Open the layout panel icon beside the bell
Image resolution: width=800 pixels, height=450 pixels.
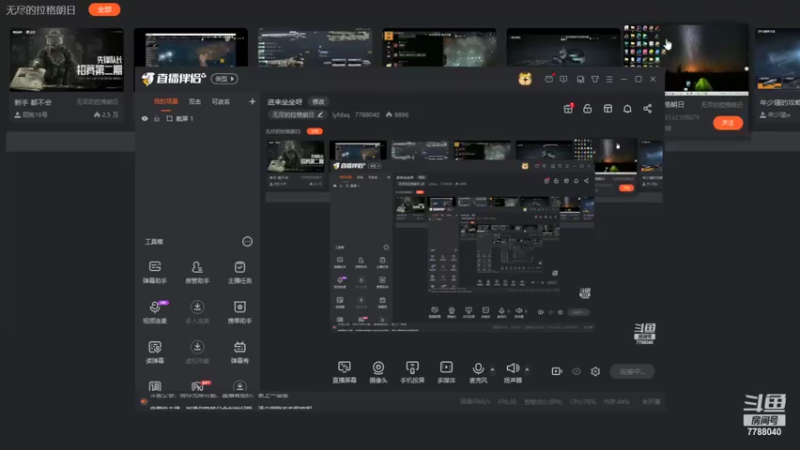(608, 109)
